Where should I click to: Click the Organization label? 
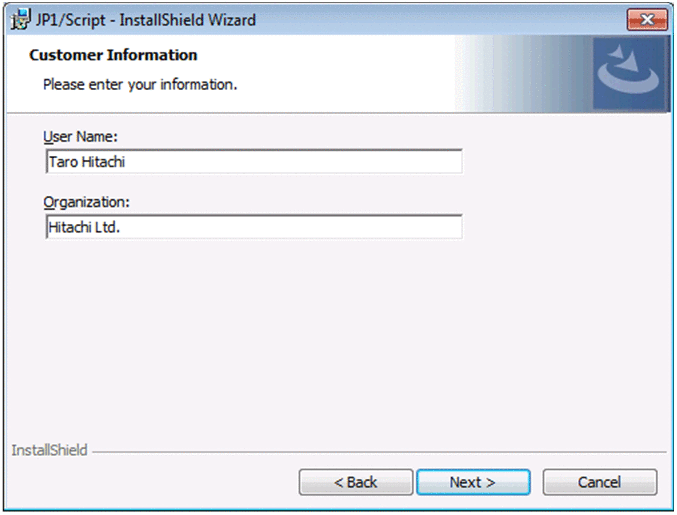tap(87, 202)
